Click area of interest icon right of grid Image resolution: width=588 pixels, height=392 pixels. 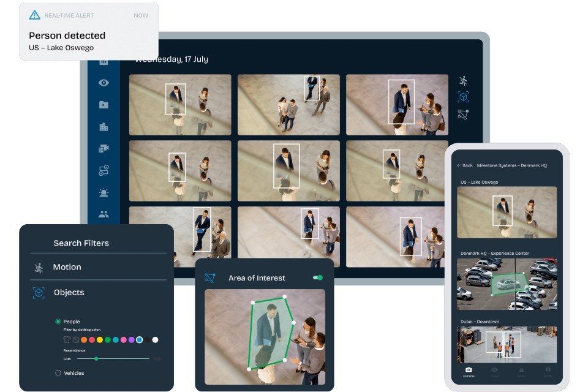463,114
